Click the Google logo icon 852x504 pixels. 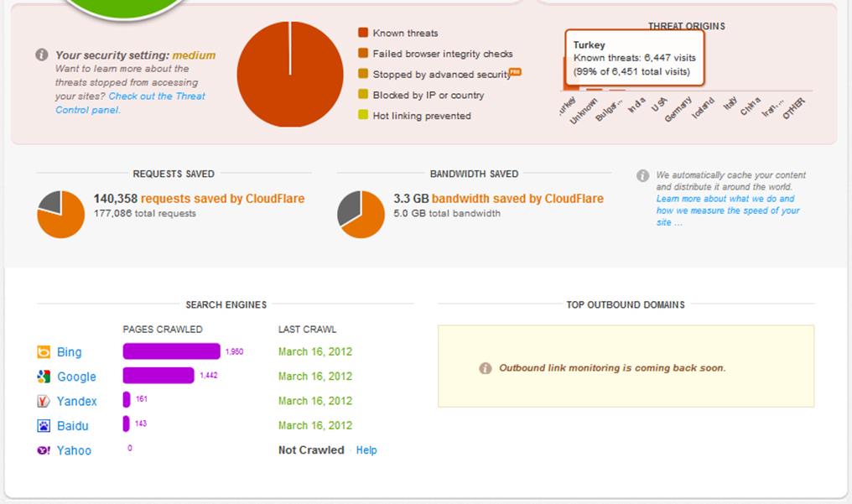click(x=44, y=377)
